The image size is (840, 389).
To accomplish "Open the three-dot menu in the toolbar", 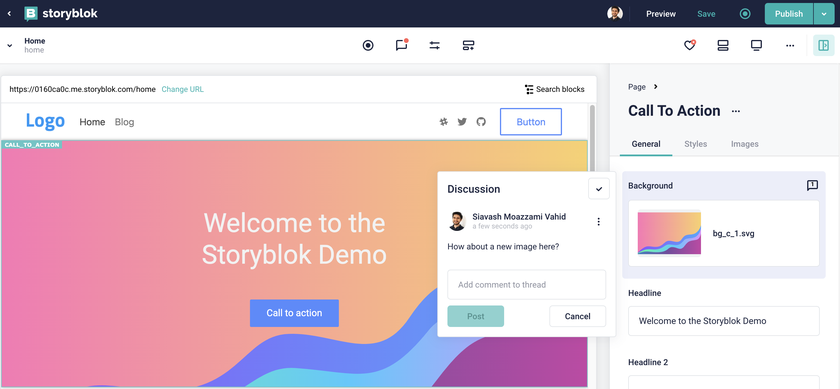I will [790, 46].
